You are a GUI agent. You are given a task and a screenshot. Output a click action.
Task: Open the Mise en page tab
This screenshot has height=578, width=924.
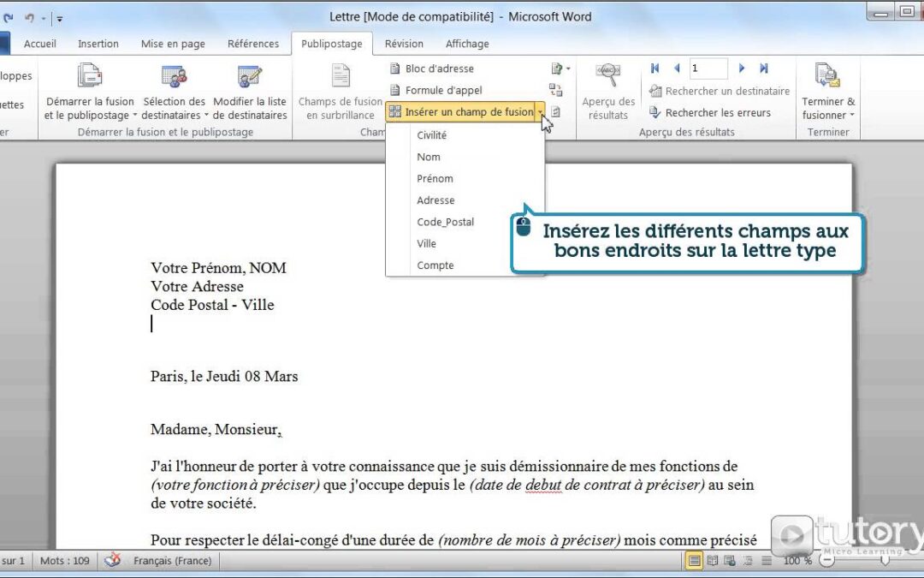click(173, 44)
